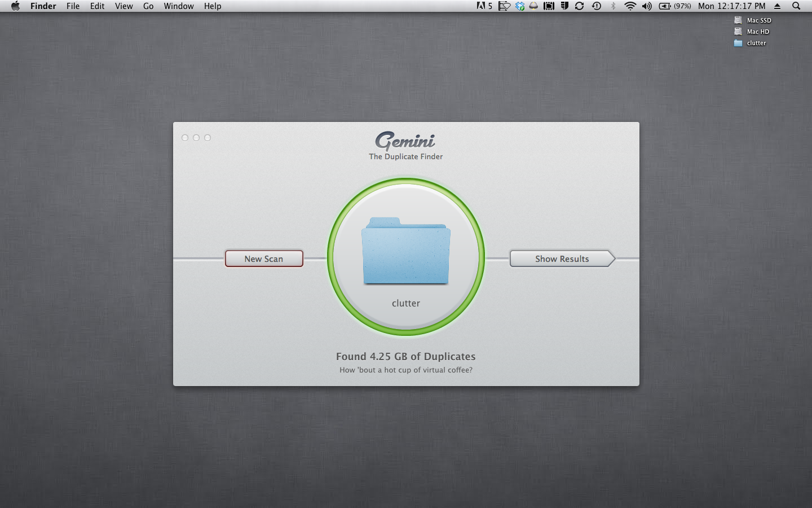Viewport: 812px width, 508px height.
Task: Click the eject menu bar icon
Action: click(777, 6)
